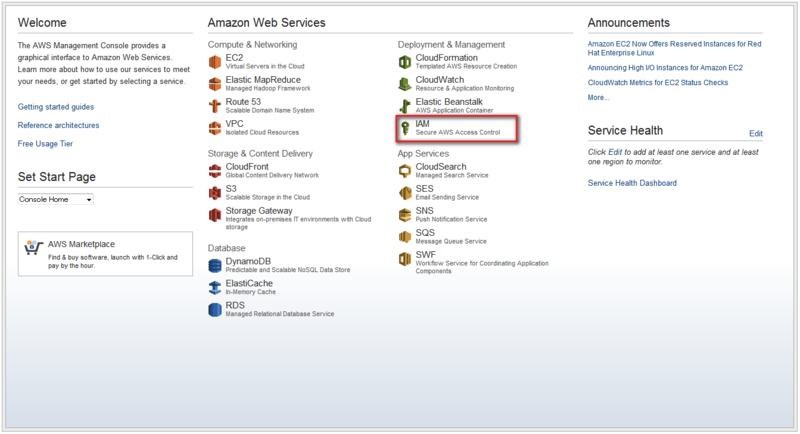Click the EC2 orange cube icon
The image size is (800, 434).
[215, 62]
